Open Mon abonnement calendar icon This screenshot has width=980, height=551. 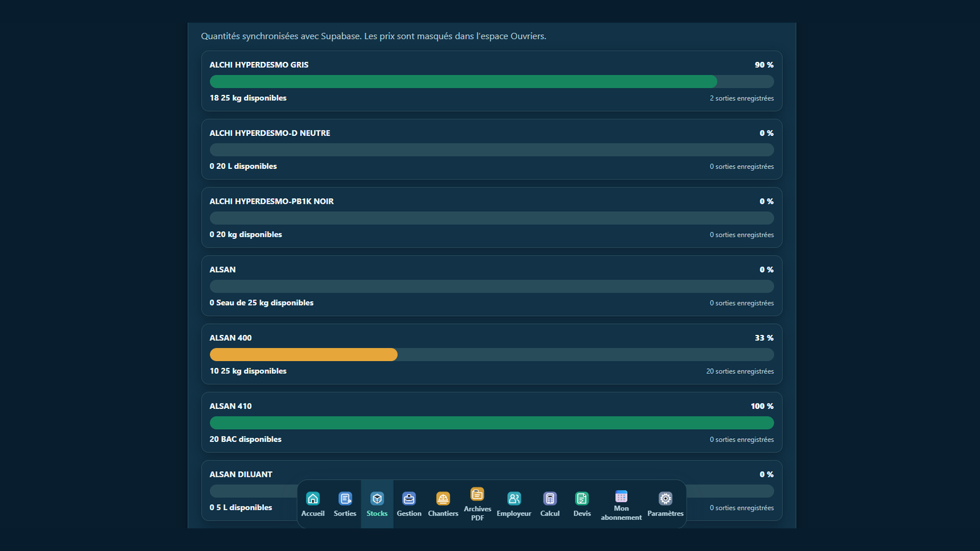coord(621,496)
